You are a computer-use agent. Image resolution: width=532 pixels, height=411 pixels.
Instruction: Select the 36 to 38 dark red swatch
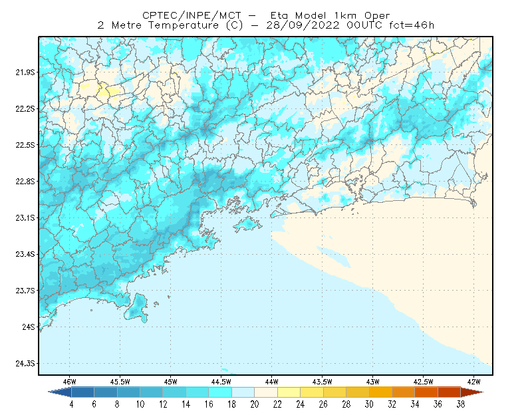pyautogui.click(x=450, y=392)
